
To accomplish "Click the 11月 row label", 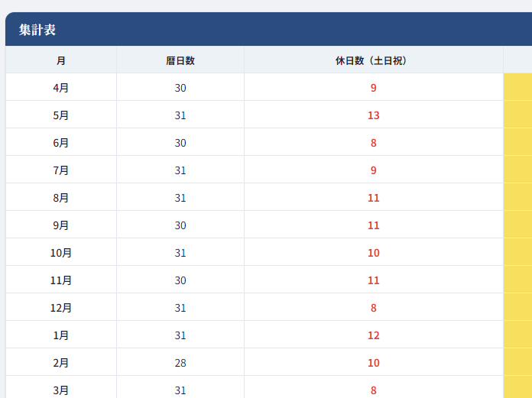I will 60,280.
